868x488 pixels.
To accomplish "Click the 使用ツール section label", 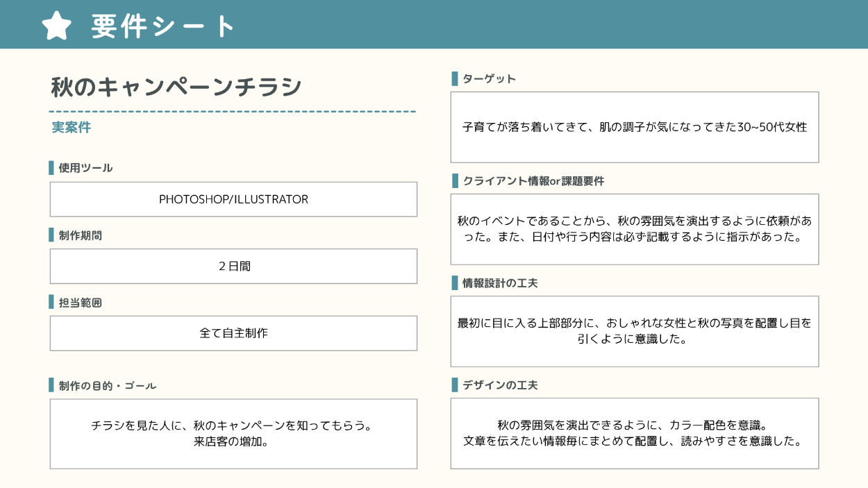I will (85, 168).
